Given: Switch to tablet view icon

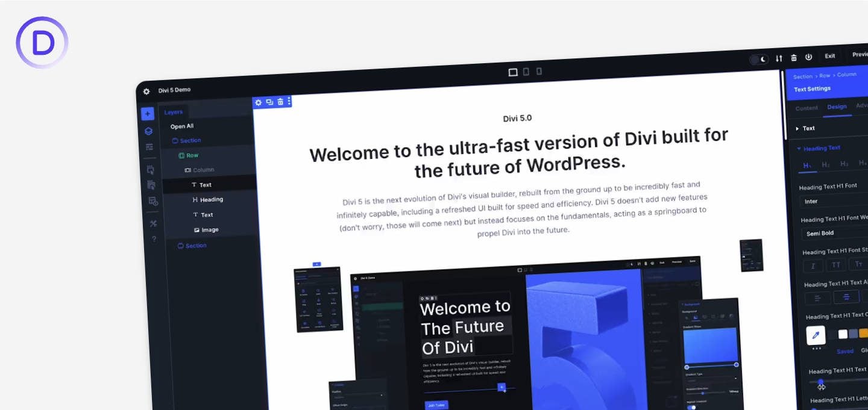Looking at the screenshot, I should (x=526, y=72).
